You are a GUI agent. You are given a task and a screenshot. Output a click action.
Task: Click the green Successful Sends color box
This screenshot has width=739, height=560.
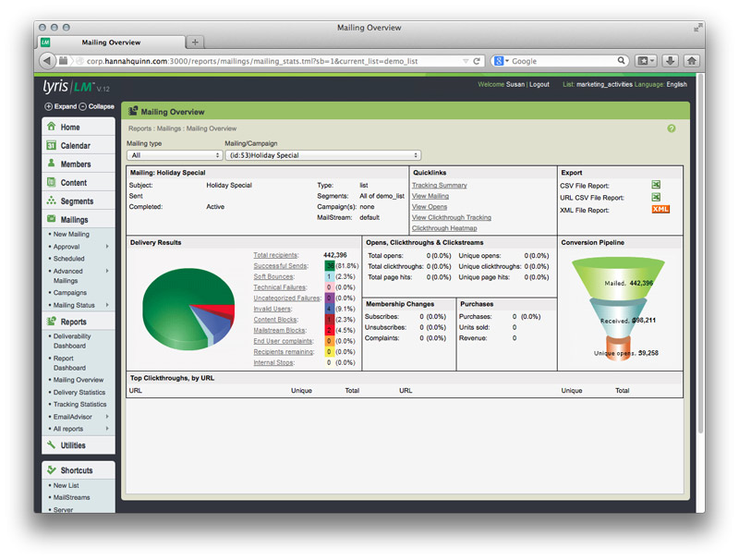[330, 265]
